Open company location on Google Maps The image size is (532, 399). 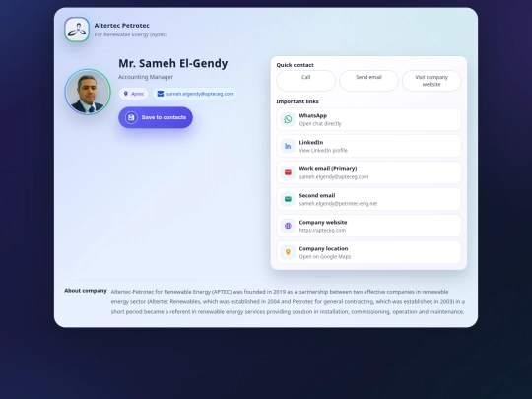coord(368,252)
